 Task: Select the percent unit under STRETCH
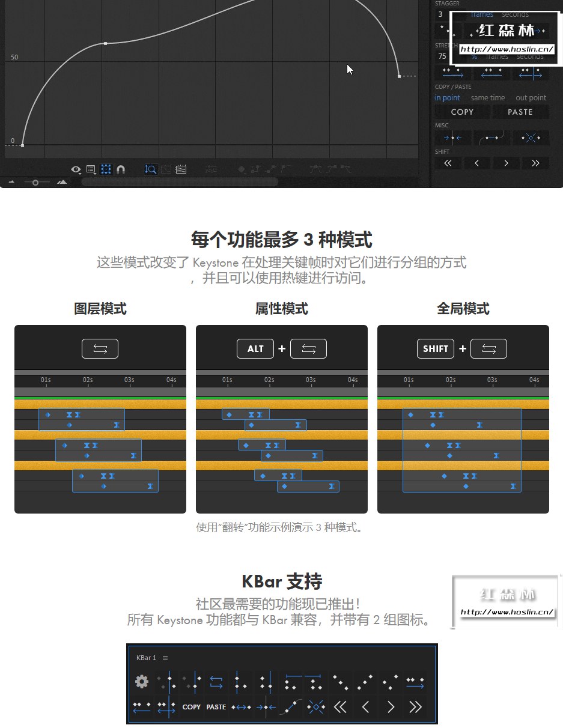pyautogui.click(x=474, y=56)
